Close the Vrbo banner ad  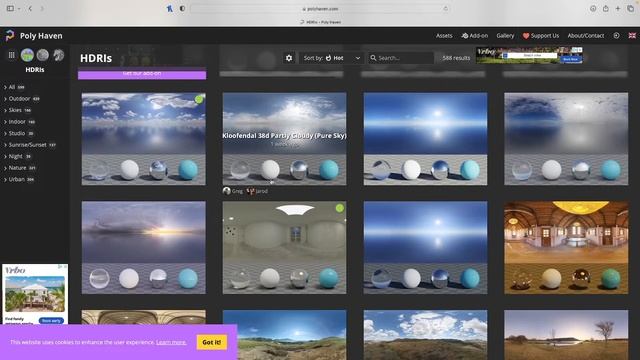tap(580, 50)
